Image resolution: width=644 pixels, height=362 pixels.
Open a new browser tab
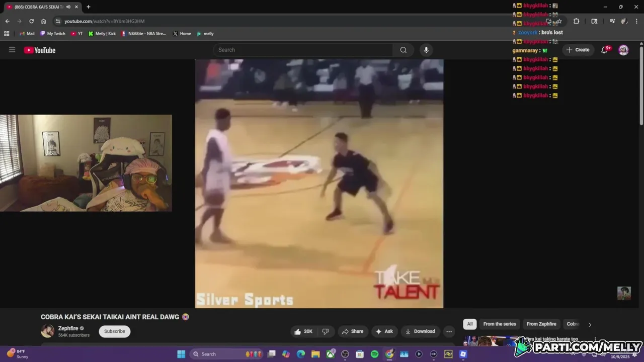pos(89,7)
